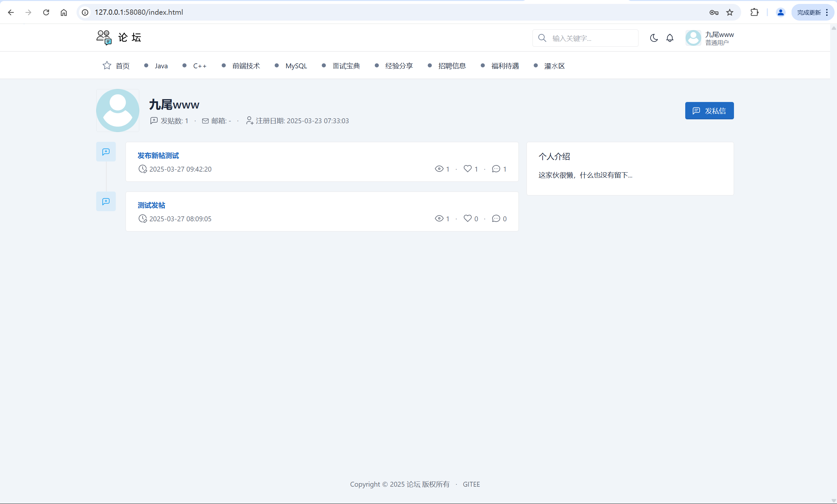Image resolution: width=837 pixels, height=504 pixels.
Task: Follow the GITEE footer link
Action: (471, 484)
